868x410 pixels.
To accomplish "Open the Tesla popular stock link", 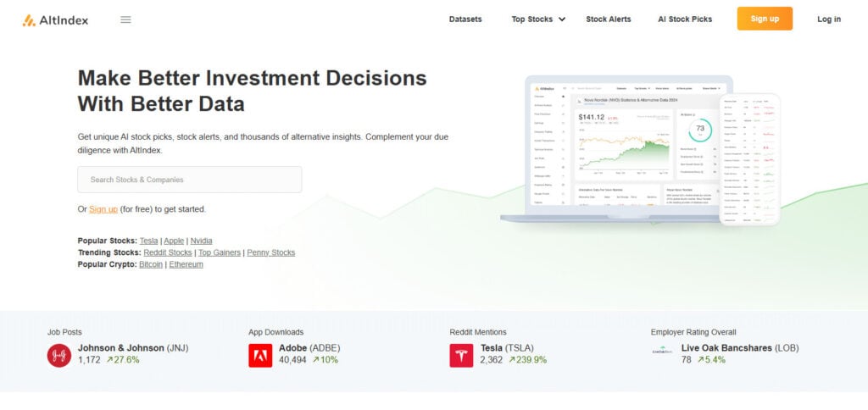I will click(x=149, y=241).
